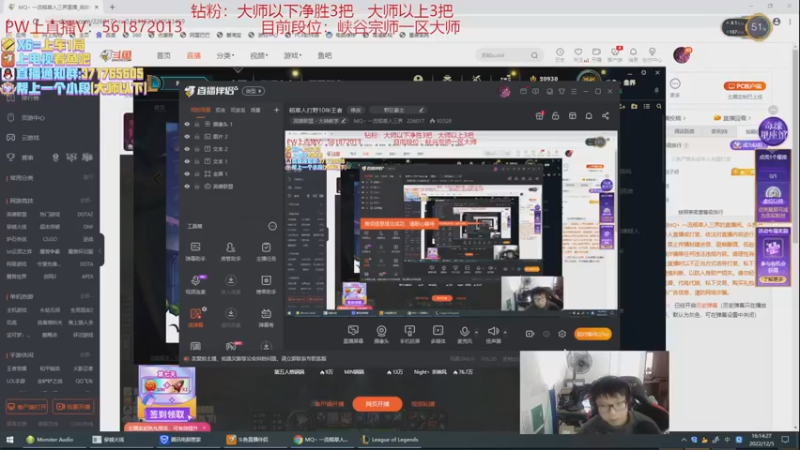Screen dimensions: 800x450
Task: Open 首页 in Douyu navigation
Action: click(163, 55)
